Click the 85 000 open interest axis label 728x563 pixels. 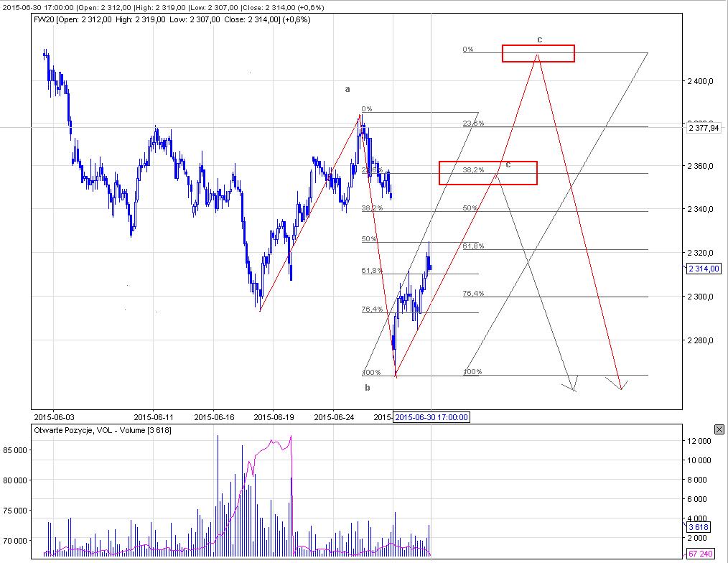click(x=15, y=450)
